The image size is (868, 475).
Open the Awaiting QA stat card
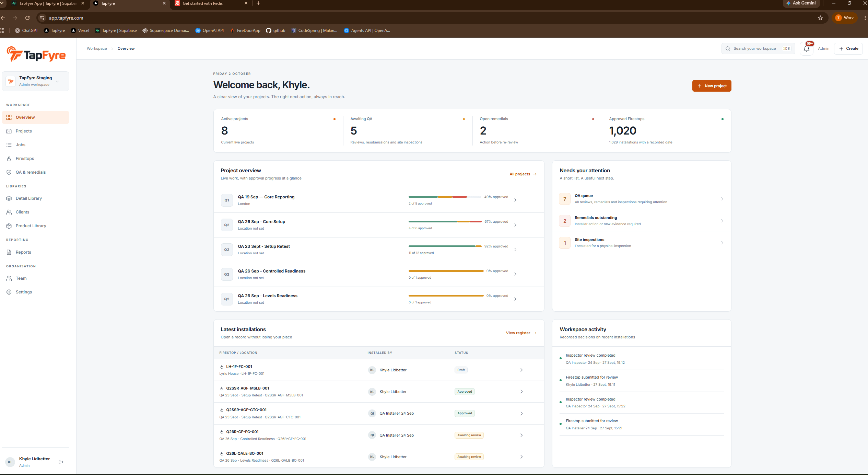click(x=408, y=131)
